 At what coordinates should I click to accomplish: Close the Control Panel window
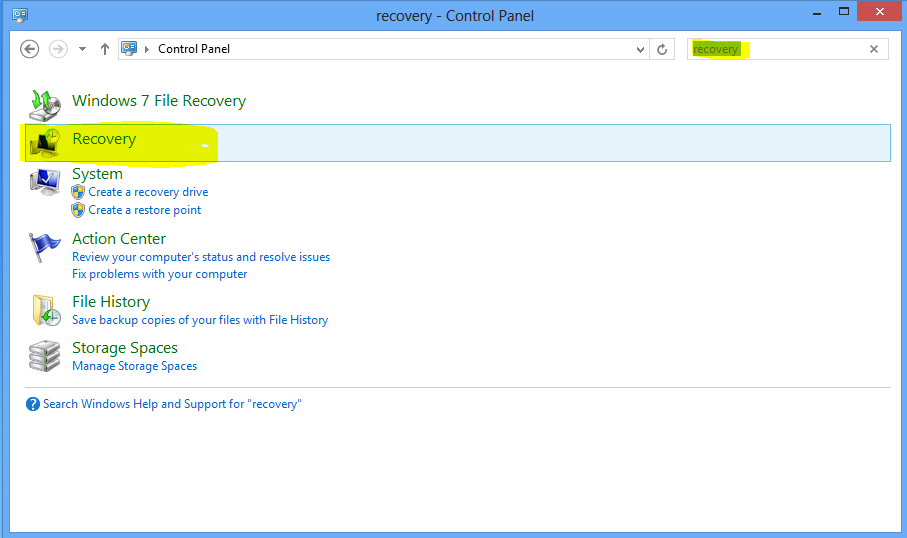880,12
